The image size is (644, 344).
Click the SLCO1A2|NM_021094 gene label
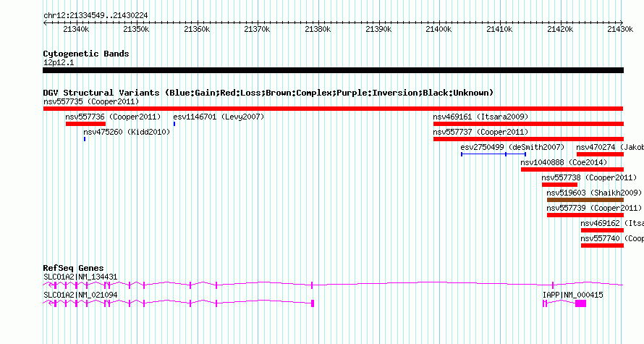point(80,295)
